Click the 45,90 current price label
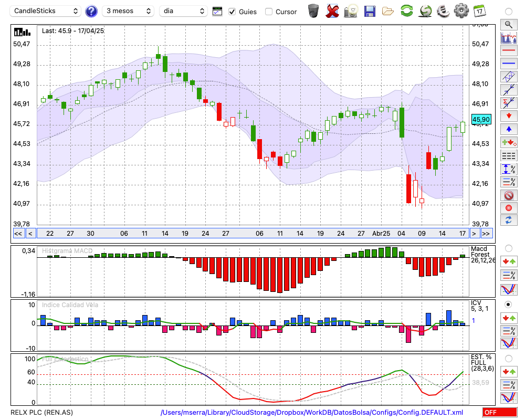525x420 pixels. [x=481, y=119]
